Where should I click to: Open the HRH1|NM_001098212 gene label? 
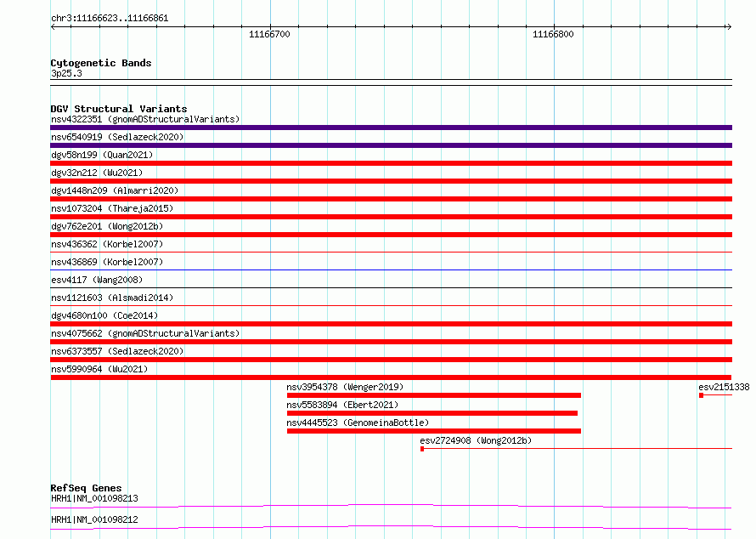coord(94,519)
